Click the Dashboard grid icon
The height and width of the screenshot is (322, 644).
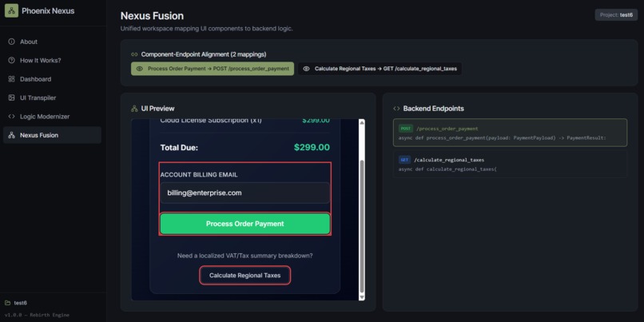point(11,79)
